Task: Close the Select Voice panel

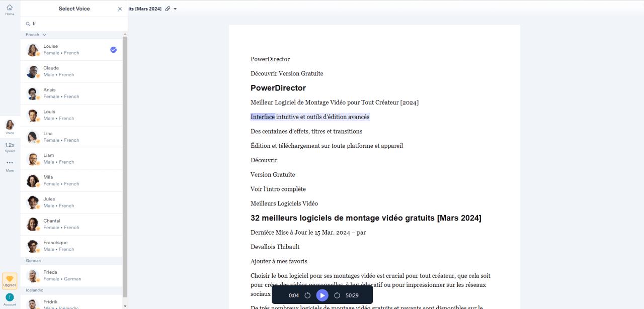Action: [120, 9]
